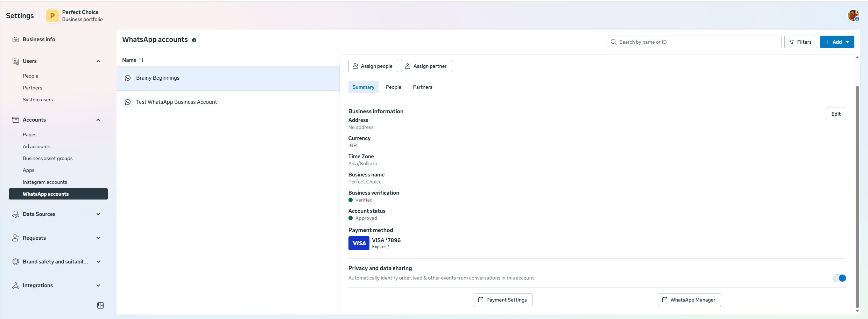Select WhatsApp accounts in sidebar
Image resolution: width=868 pixels, height=319 pixels.
58,194
